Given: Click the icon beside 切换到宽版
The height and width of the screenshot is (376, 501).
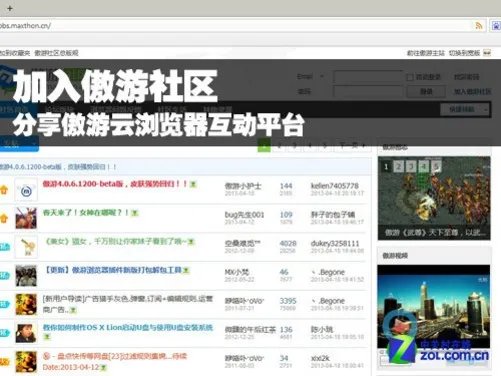Looking at the screenshot, I should click(x=487, y=53).
